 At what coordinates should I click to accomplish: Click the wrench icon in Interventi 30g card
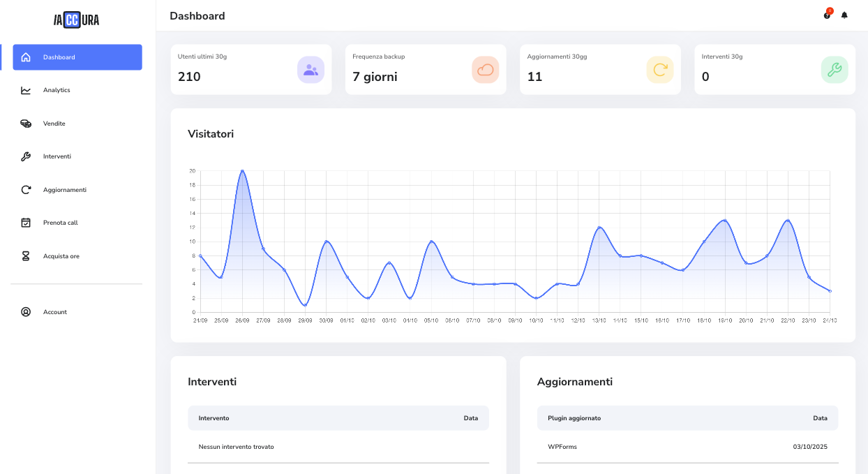[835, 70]
